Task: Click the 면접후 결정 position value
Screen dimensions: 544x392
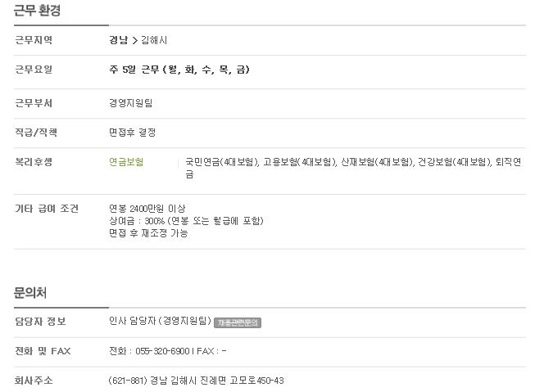Action: click(132, 133)
